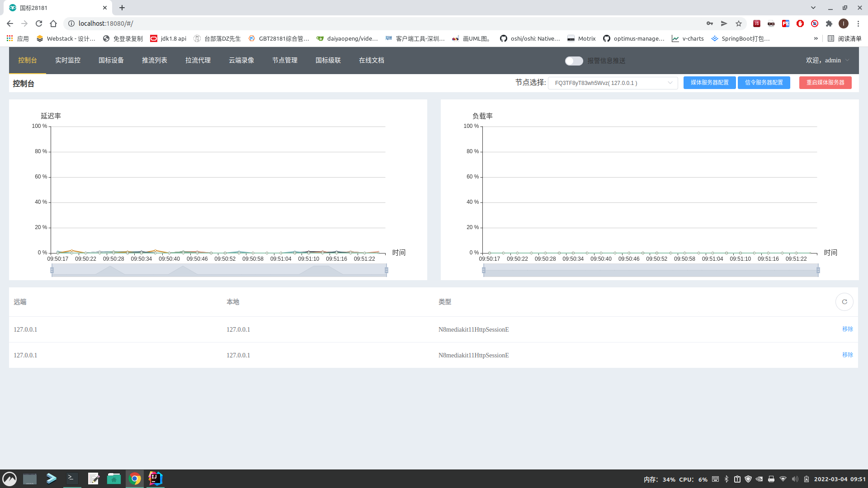The image size is (868, 488).
Task: Click the Bluetooth icon in system tray
Action: [x=726, y=479]
